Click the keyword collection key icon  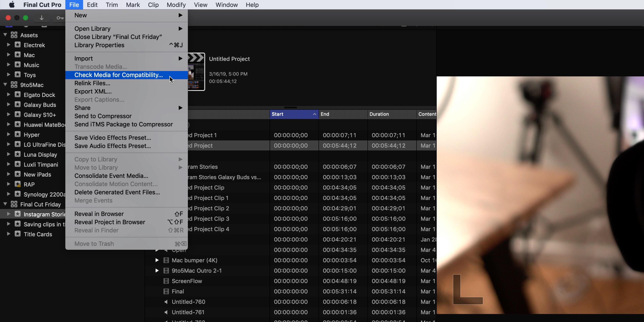[60, 18]
